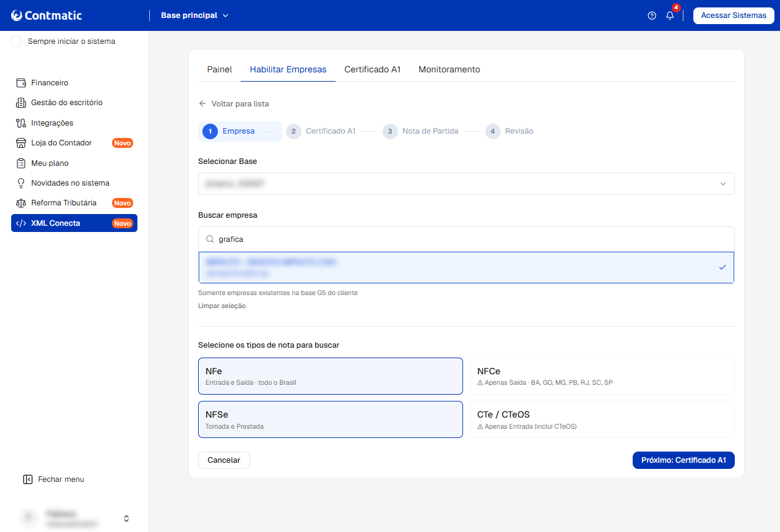
Task: Switch to the Monitoramento tab
Action: coord(449,69)
